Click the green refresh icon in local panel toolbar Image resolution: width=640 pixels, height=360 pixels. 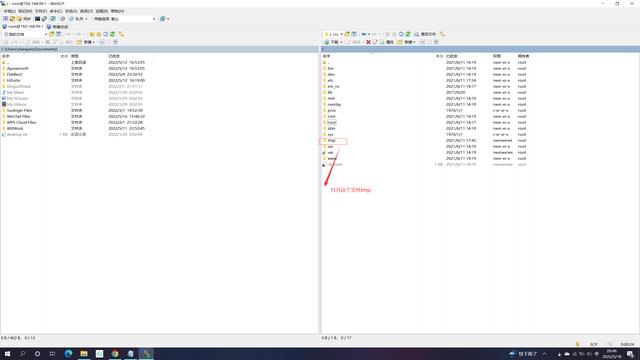(112, 34)
